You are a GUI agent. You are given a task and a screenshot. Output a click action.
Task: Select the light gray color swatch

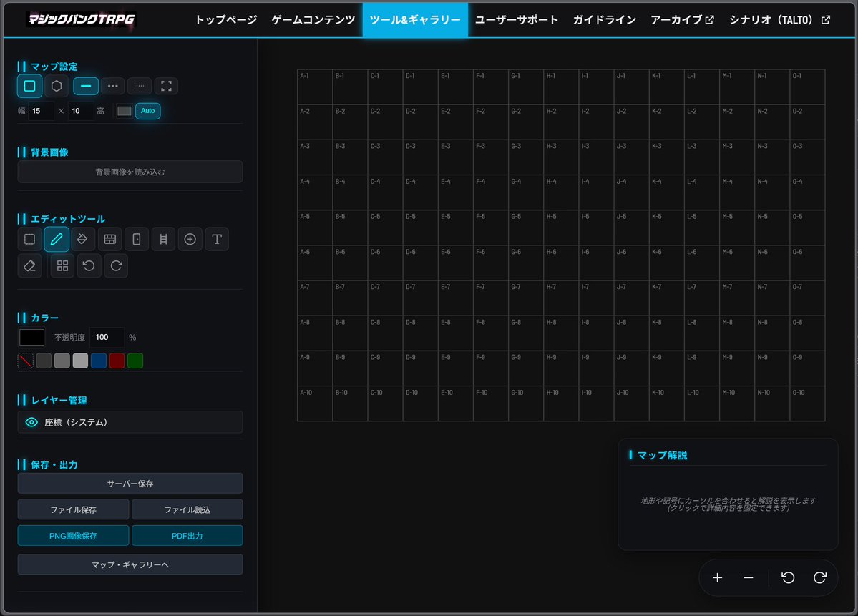click(x=80, y=361)
